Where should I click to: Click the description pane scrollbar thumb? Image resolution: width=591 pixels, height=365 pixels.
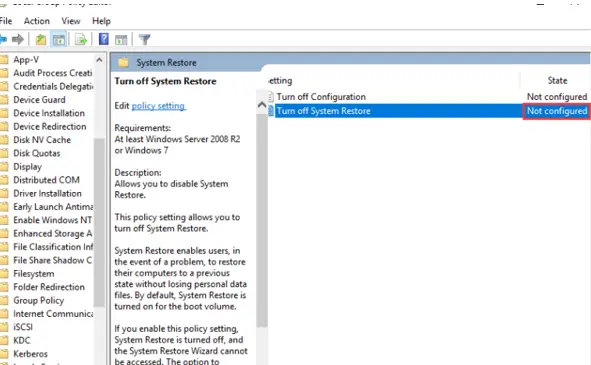click(x=262, y=220)
